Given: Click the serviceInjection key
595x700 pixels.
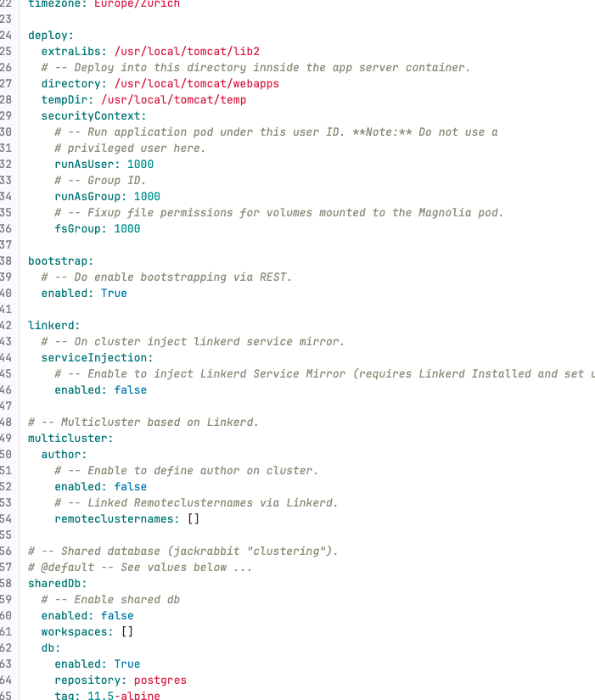Looking at the screenshot, I should tap(95, 358).
